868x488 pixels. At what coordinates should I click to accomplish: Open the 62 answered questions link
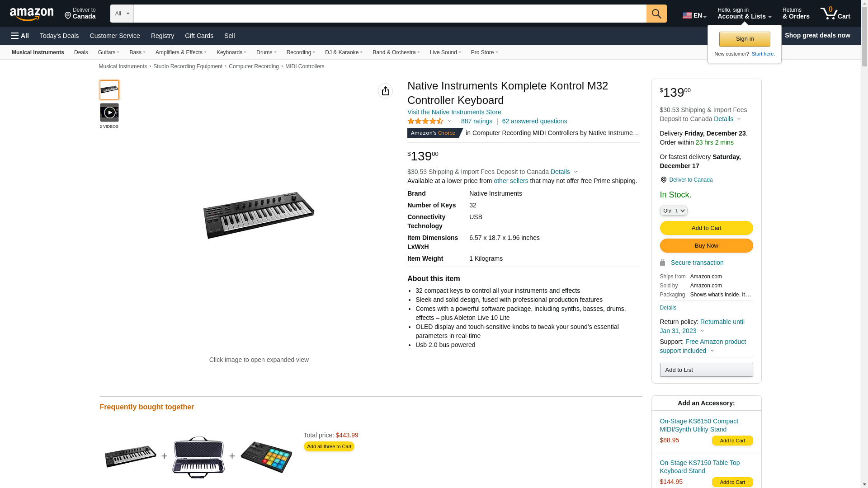tap(534, 121)
